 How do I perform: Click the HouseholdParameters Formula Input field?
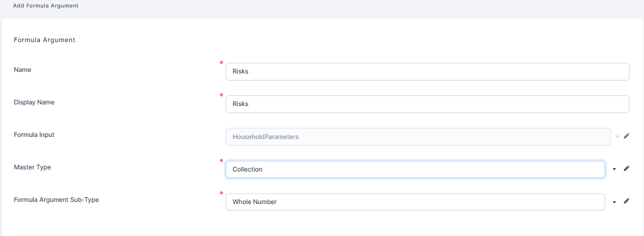418,137
